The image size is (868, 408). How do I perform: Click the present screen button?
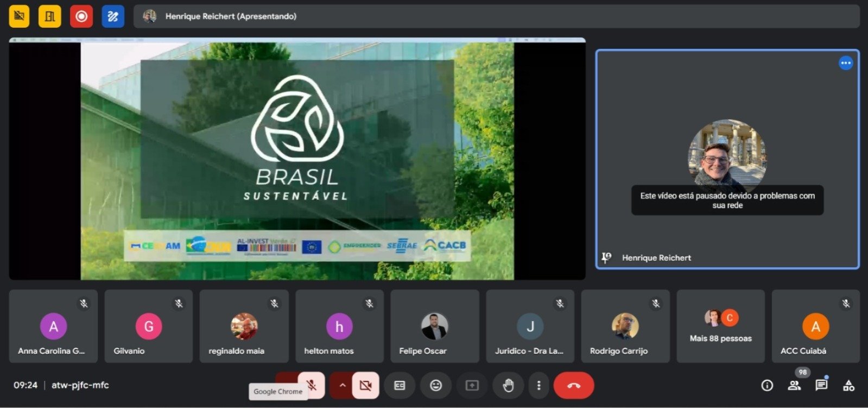(x=472, y=385)
